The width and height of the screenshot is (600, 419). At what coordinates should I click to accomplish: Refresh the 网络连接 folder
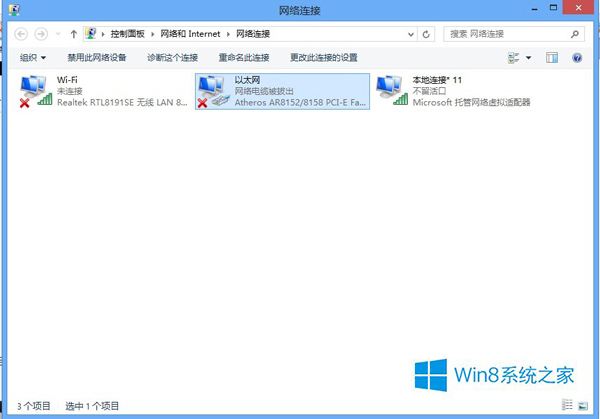point(426,34)
